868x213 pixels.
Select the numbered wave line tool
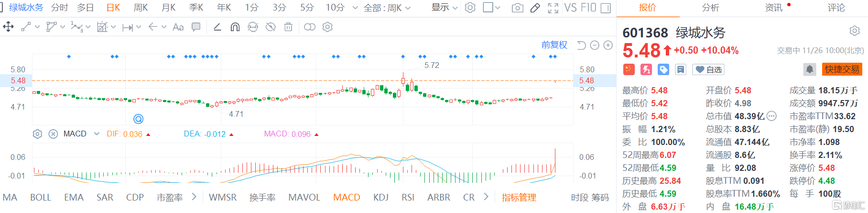pos(76,27)
